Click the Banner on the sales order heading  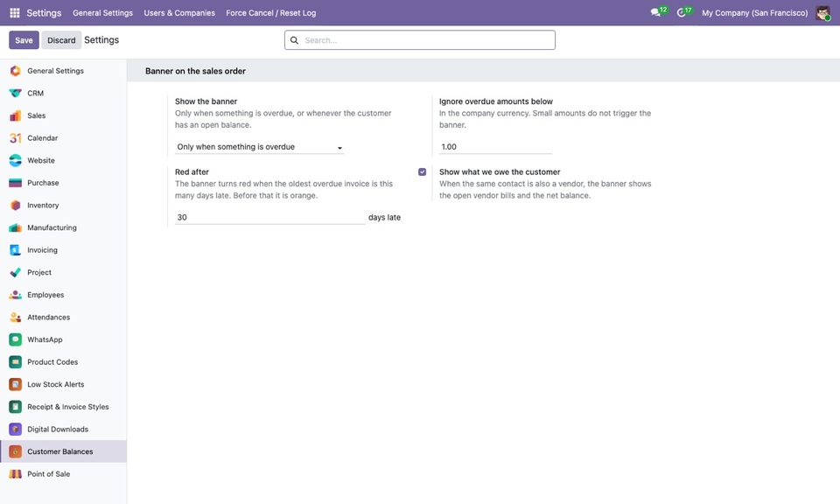click(195, 71)
